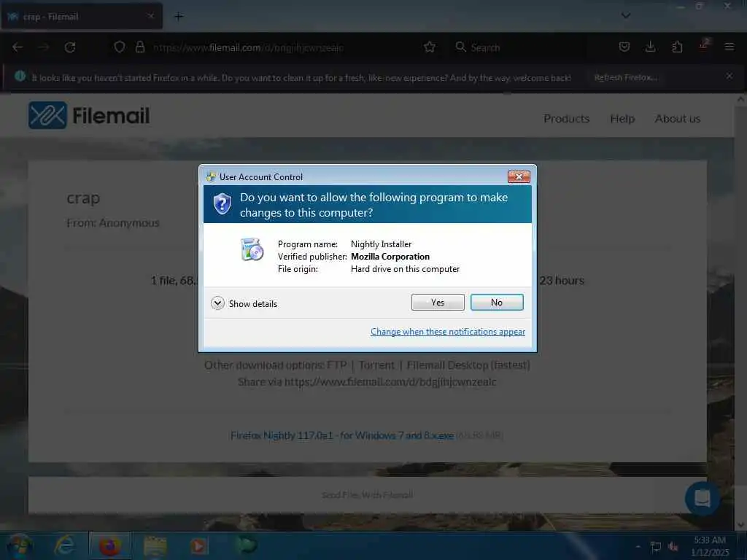Click the crap transfer title text
This screenshot has width=747, height=560.
click(83, 198)
